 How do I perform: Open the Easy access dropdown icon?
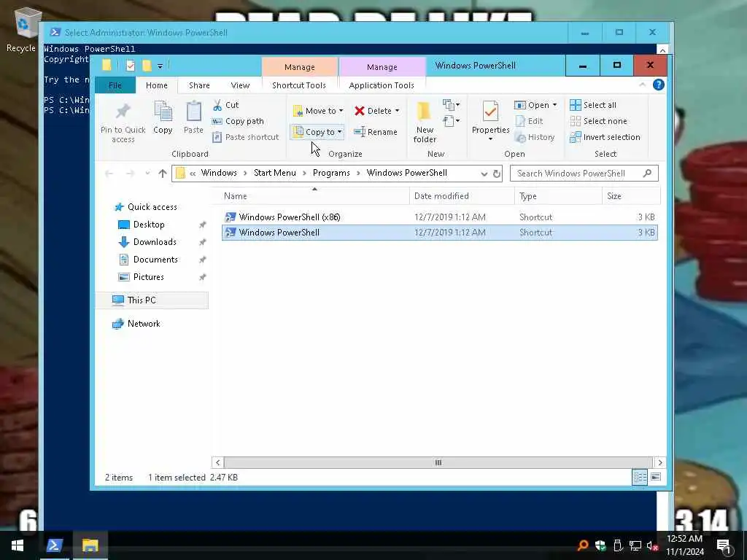(x=451, y=121)
